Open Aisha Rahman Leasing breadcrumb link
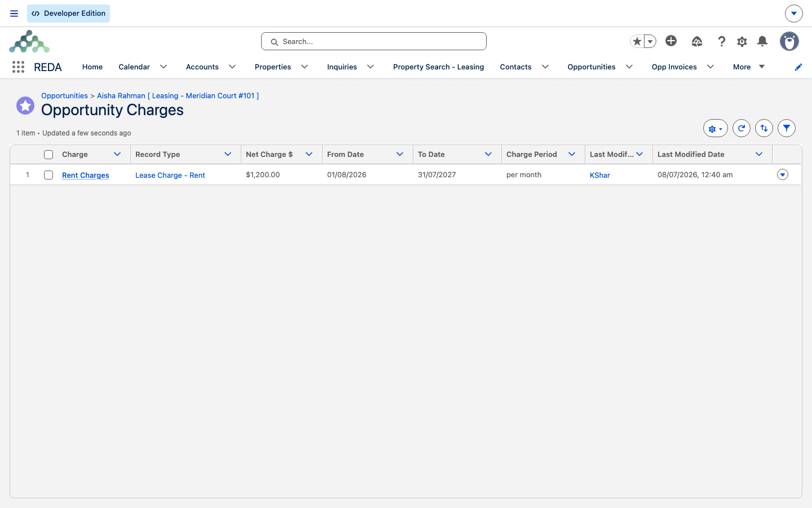Screen dimensions: 812x508 178,95
